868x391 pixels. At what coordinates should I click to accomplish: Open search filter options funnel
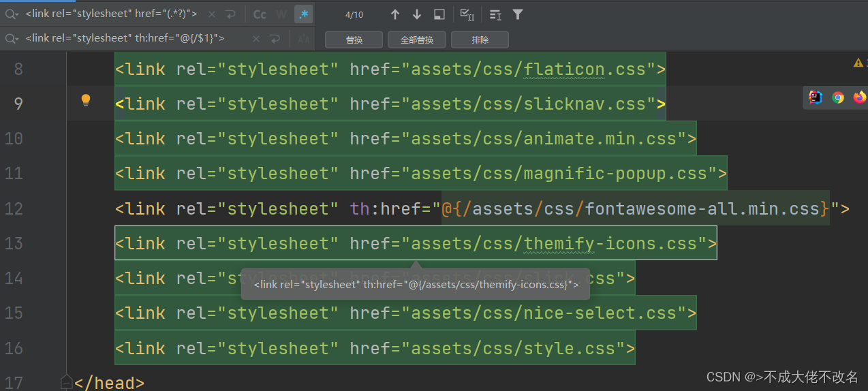coord(518,14)
